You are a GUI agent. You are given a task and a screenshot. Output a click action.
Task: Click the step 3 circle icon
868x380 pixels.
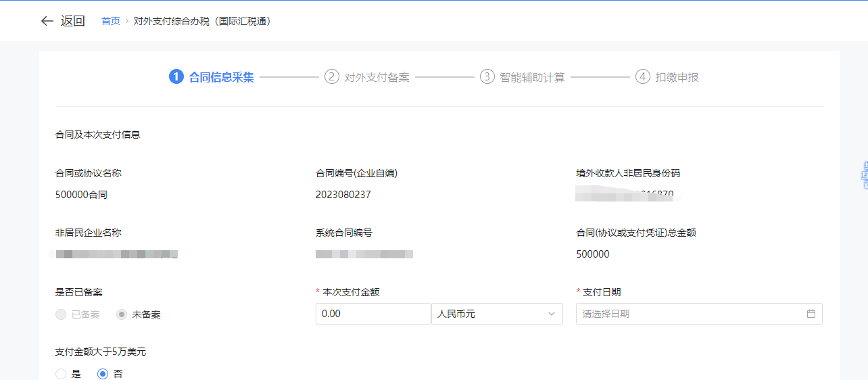[487, 77]
